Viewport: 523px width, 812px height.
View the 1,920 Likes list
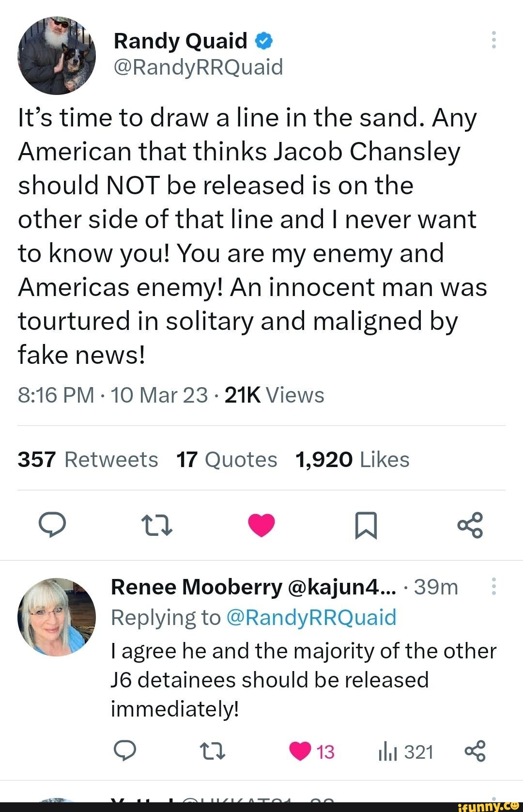[352, 459]
